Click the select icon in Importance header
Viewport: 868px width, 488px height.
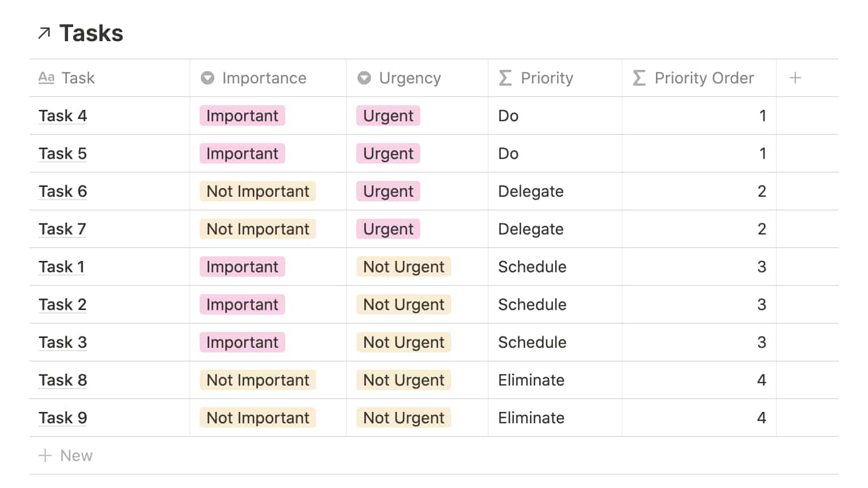click(x=208, y=78)
